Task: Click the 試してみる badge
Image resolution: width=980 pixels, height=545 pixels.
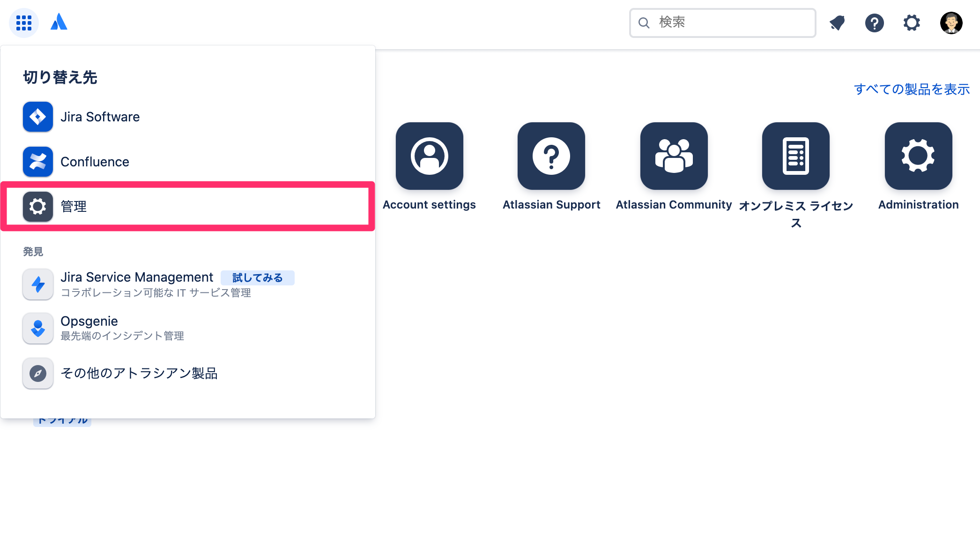Action: tap(258, 278)
